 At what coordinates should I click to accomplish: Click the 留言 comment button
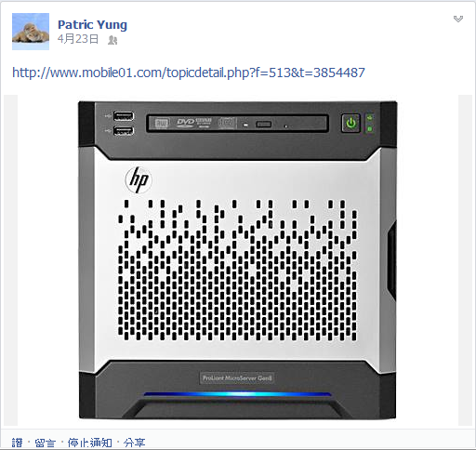pyautogui.click(x=46, y=443)
